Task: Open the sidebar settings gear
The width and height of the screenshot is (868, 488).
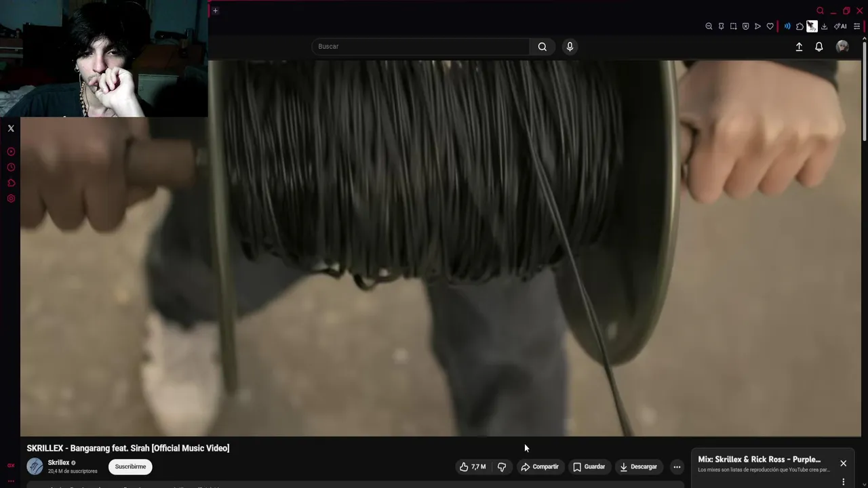Action: 11,199
